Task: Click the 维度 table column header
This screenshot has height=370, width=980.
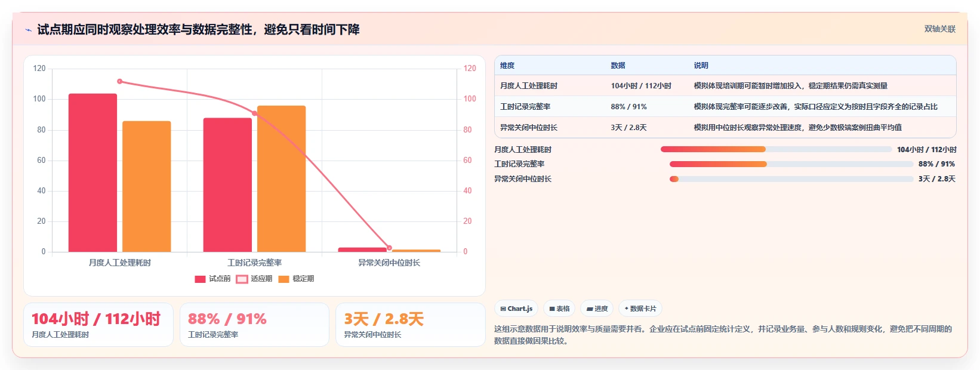Action: click(507, 66)
